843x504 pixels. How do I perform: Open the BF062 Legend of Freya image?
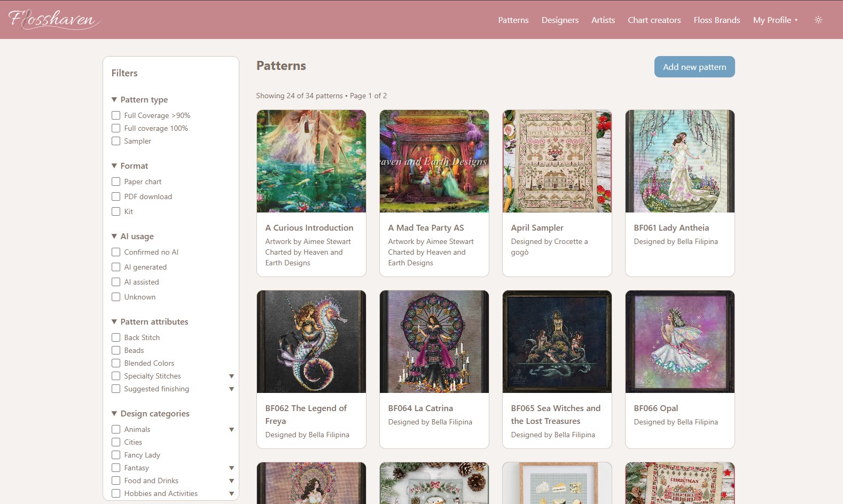click(x=311, y=342)
